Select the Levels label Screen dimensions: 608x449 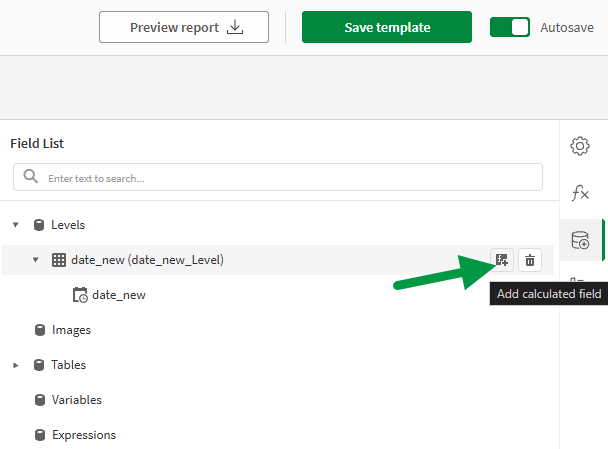click(68, 225)
